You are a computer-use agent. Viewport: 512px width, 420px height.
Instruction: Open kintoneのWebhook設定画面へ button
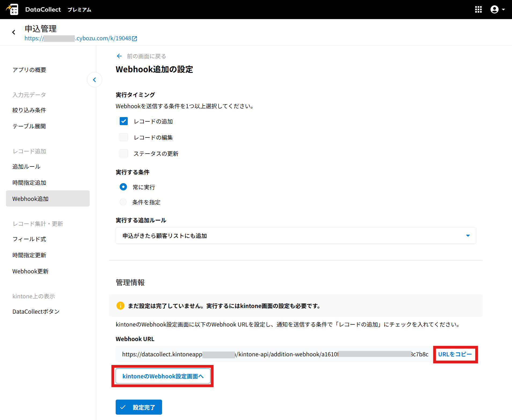coord(163,376)
